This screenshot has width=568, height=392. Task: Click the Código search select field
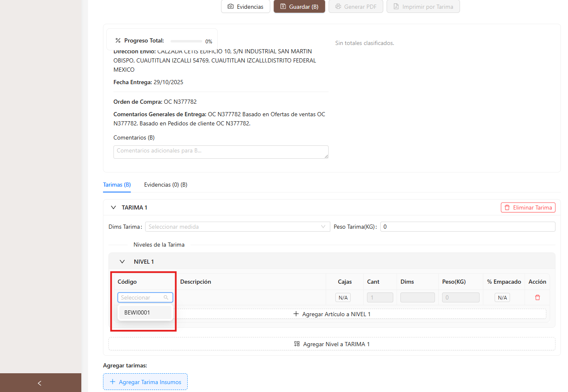tap(145, 297)
